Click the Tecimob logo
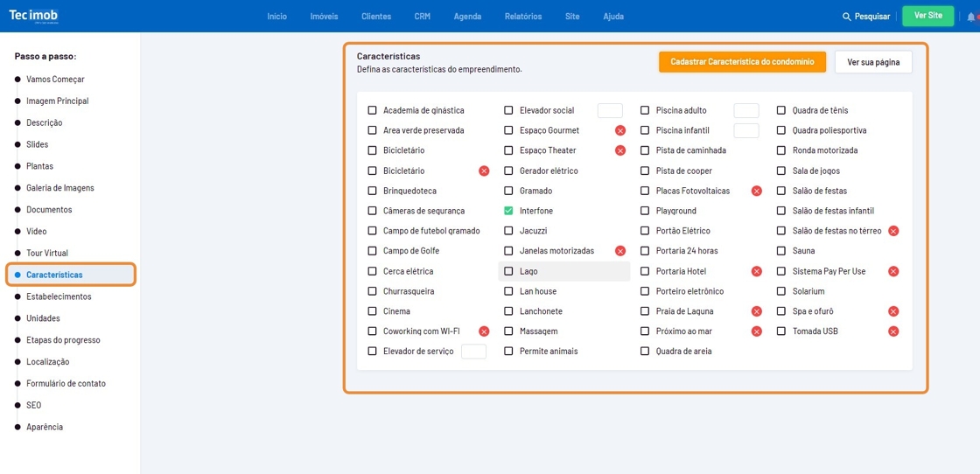 33,16
